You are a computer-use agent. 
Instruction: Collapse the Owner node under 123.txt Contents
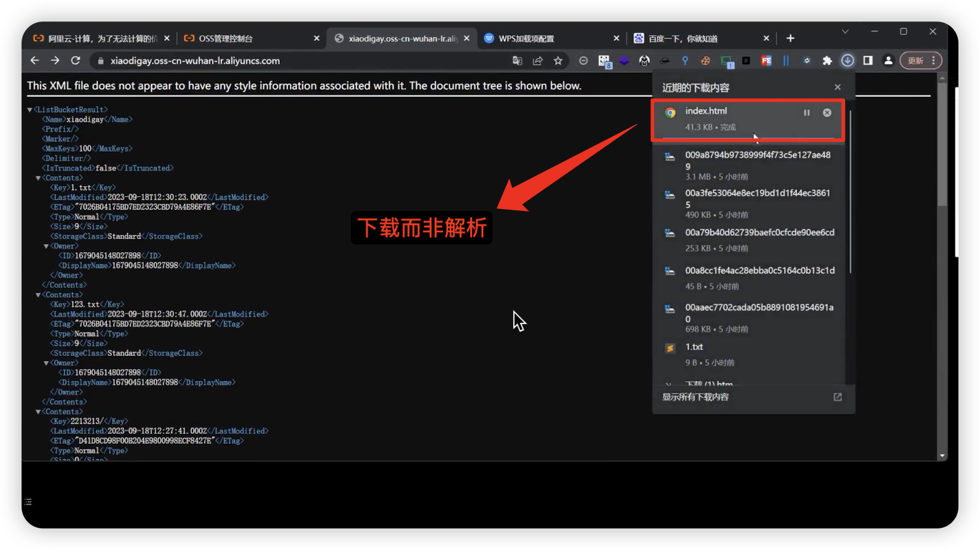click(x=46, y=363)
